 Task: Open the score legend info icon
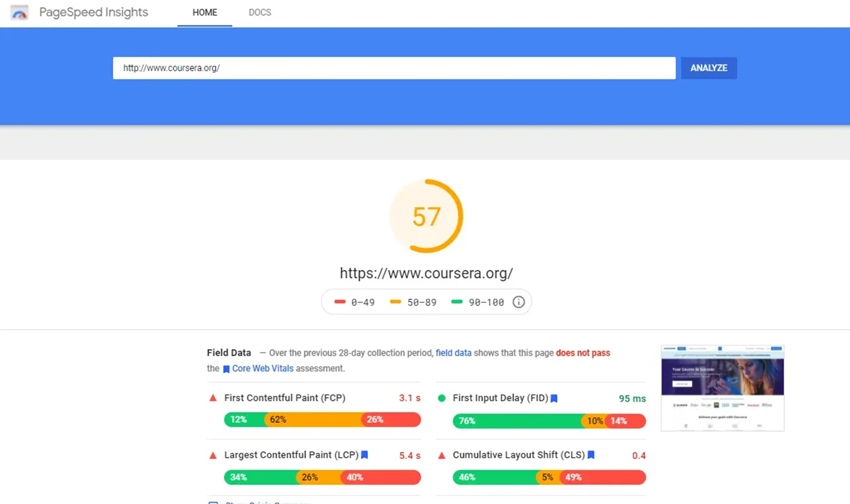click(x=518, y=302)
